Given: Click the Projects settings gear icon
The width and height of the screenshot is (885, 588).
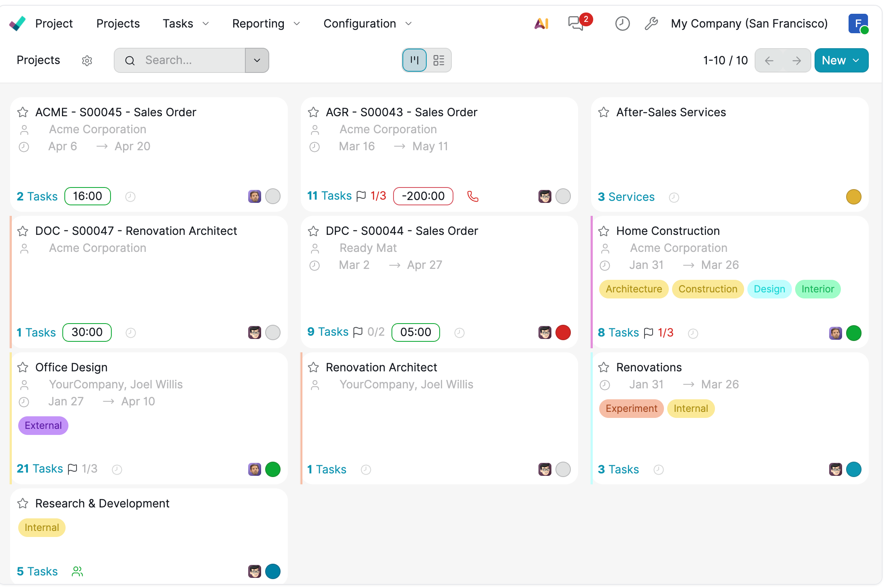Looking at the screenshot, I should (x=87, y=61).
